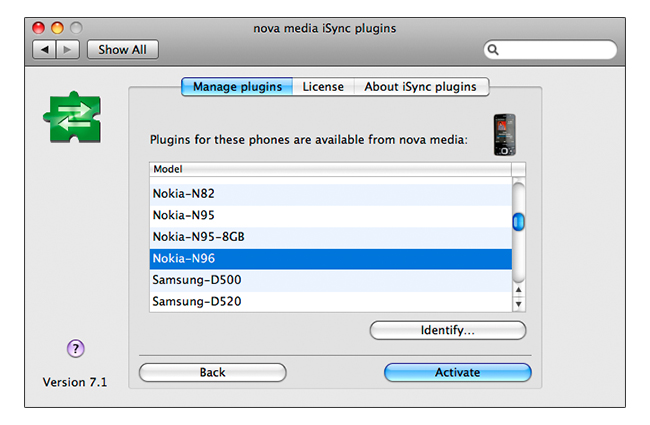The width and height of the screenshot is (650, 425).
Task: Open the License tab
Action: click(x=323, y=87)
